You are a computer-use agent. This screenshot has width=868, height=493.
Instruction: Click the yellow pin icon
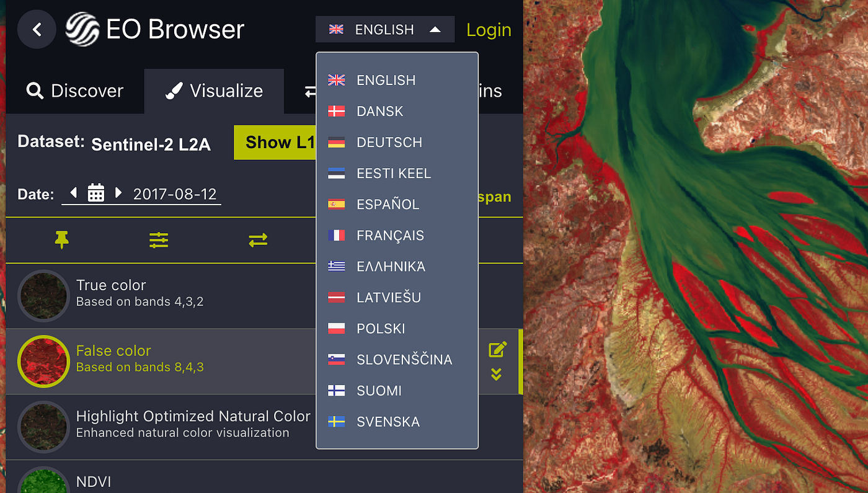(x=61, y=240)
